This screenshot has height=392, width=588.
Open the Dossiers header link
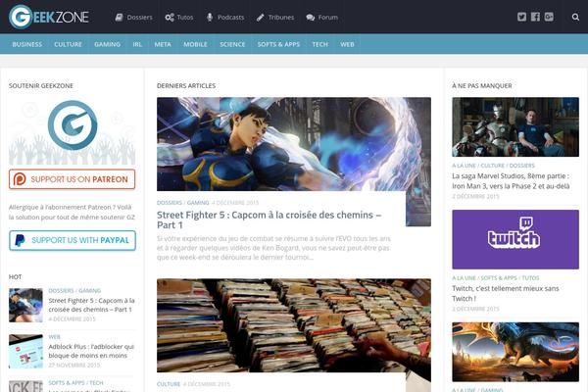click(x=134, y=18)
